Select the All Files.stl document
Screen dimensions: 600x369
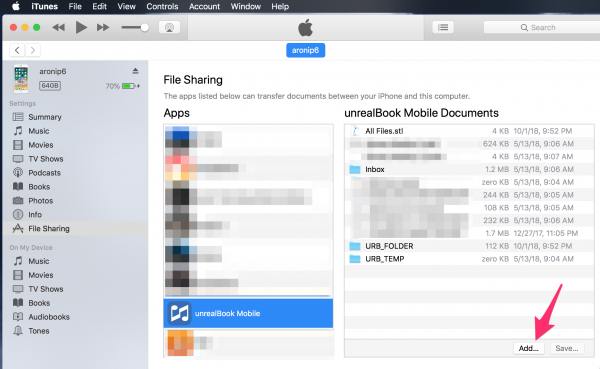point(469,131)
